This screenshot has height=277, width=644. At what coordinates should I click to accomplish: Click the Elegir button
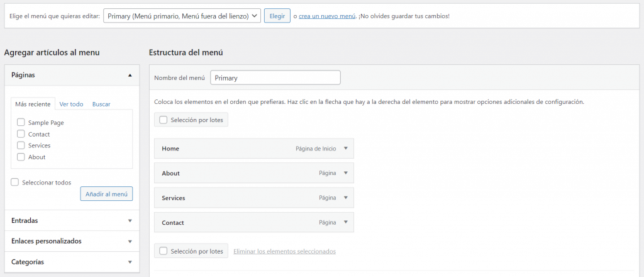coord(277,16)
